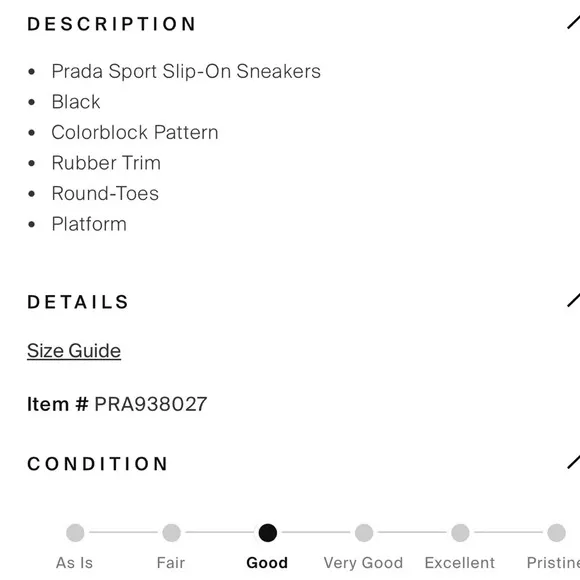Click Prada Sport Slip-On Sneakers text
The width and height of the screenshot is (580, 580).
[x=186, y=71]
